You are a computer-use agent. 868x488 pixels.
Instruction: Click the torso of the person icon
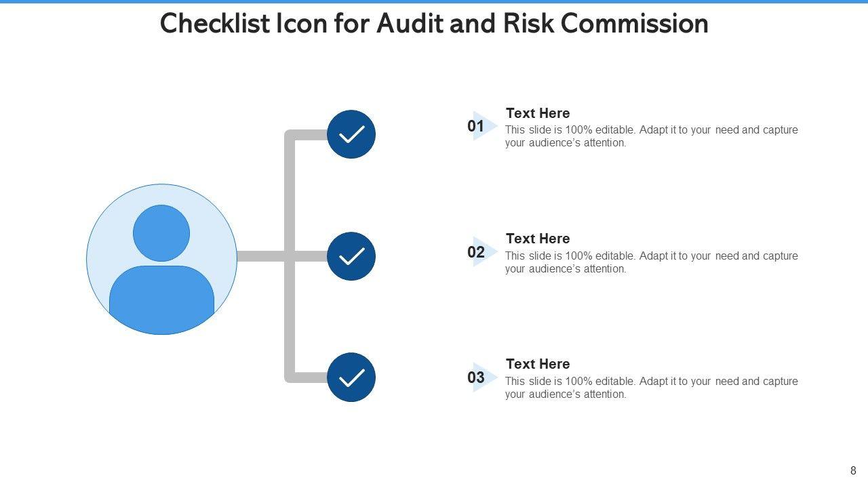point(161,297)
